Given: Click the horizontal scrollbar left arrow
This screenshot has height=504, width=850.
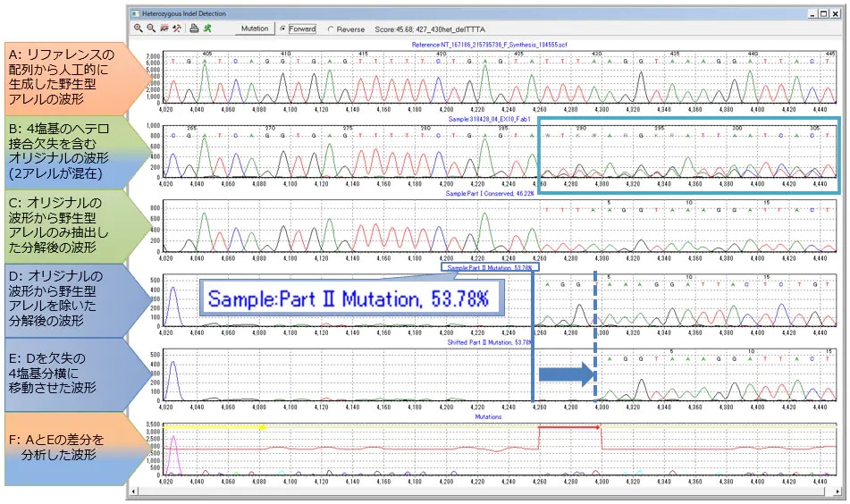Looking at the screenshot, I should click(135, 491).
